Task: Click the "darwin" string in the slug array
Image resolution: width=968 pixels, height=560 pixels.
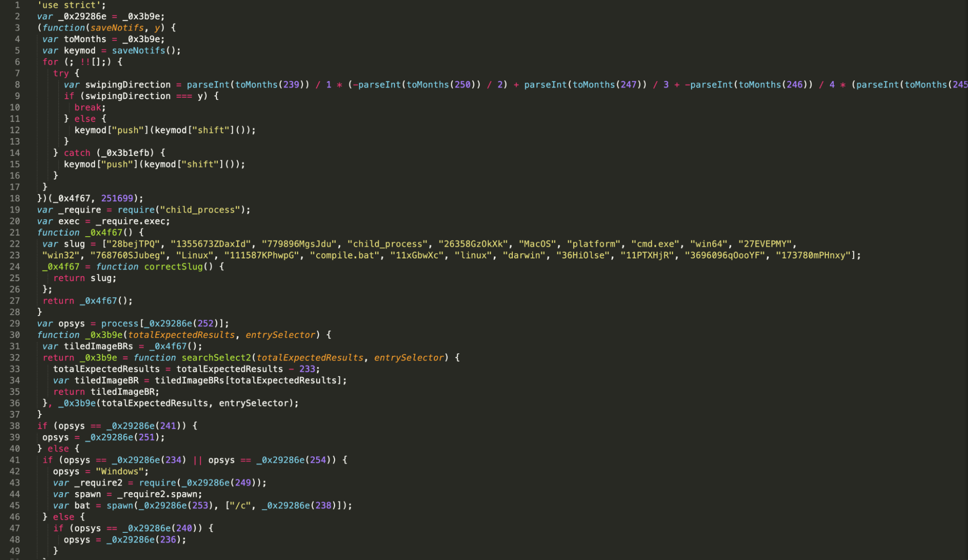Action: (x=525, y=256)
